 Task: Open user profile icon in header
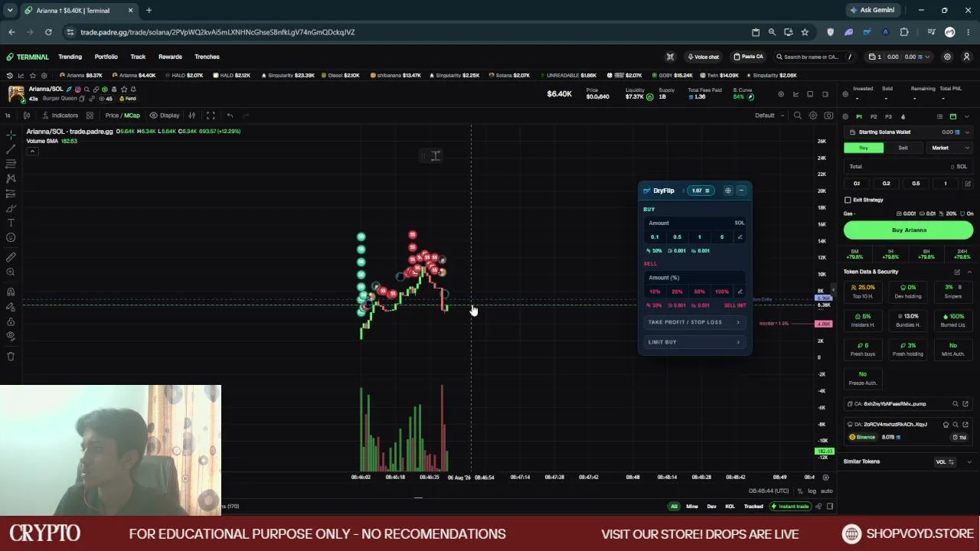pos(966,57)
